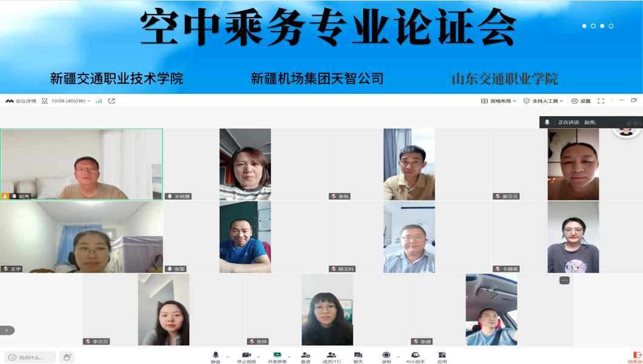The width and height of the screenshot is (643, 364).
Task: Click the raise-hand reaction icon
Action: 67,357
